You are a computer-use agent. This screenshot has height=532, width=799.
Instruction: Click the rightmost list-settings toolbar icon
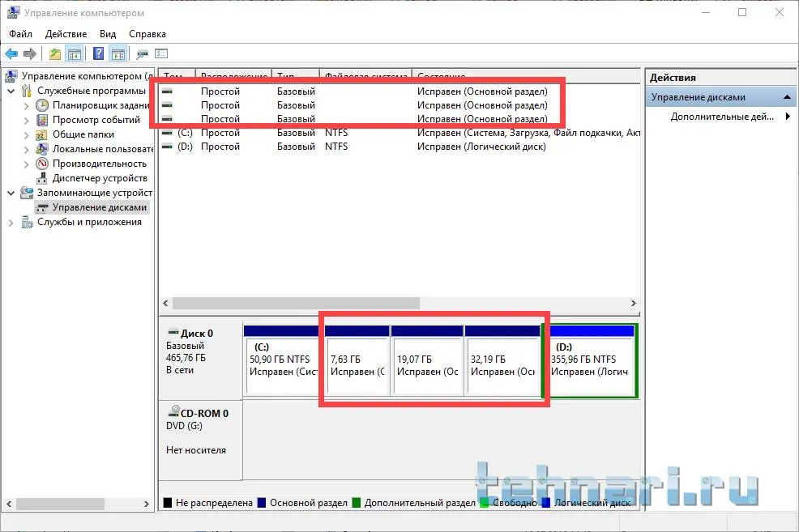[161, 53]
